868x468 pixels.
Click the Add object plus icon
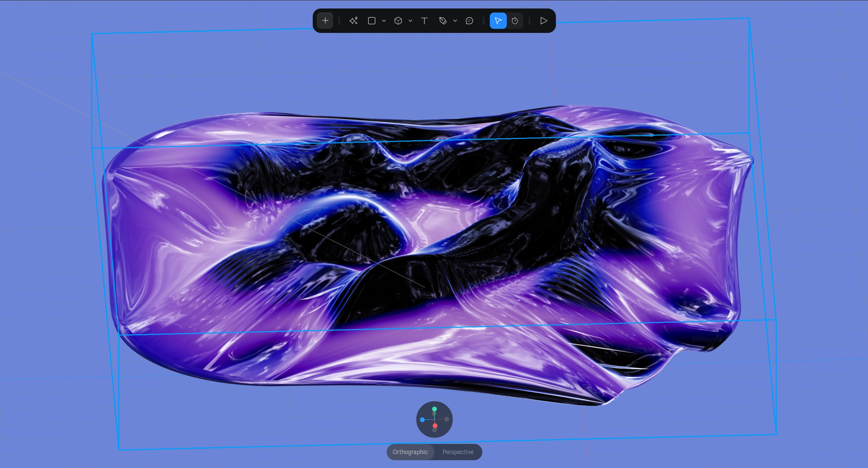pos(325,21)
